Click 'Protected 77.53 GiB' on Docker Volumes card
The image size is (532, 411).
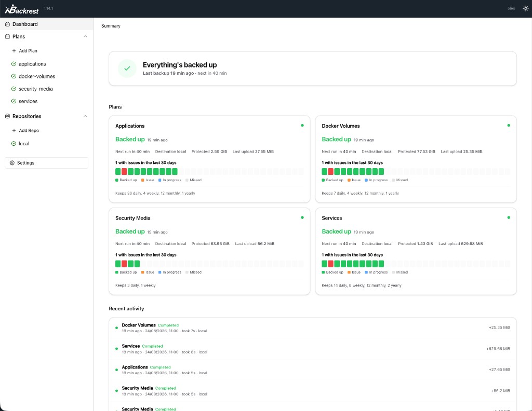pos(416,152)
